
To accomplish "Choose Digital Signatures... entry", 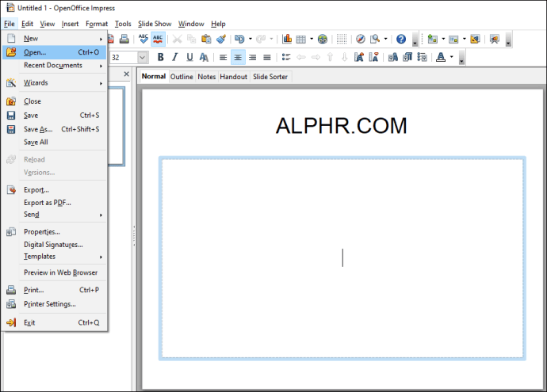I will (x=54, y=245).
